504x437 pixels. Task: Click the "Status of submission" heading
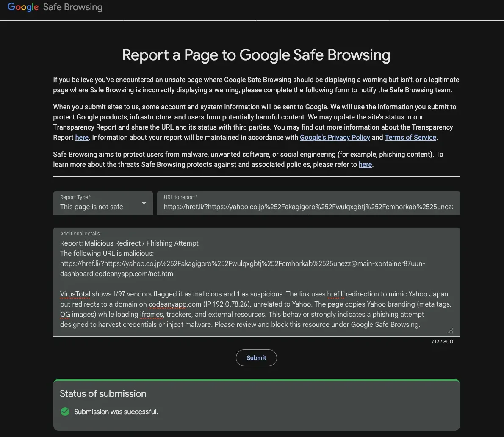(103, 393)
